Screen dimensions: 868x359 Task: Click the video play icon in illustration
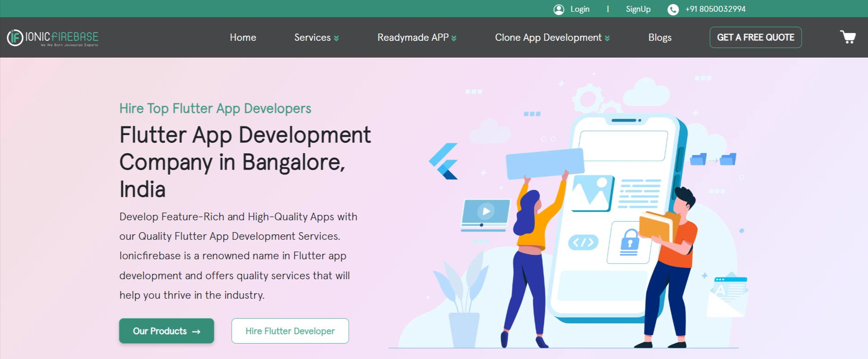486,211
